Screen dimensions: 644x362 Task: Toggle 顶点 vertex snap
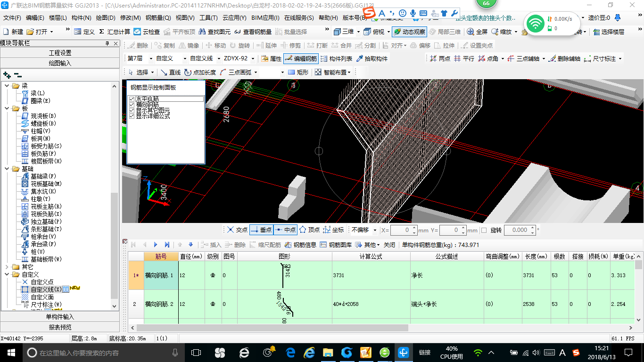pyautogui.click(x=309, y=230)
